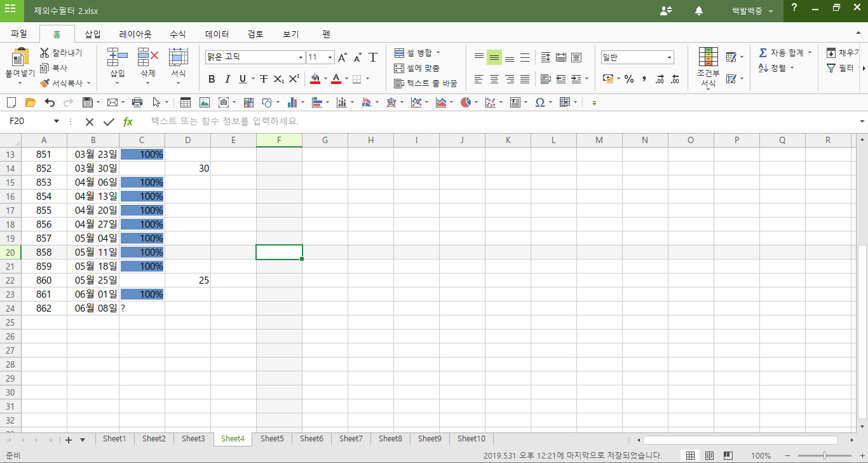Toggle Italic formatting

227,79
